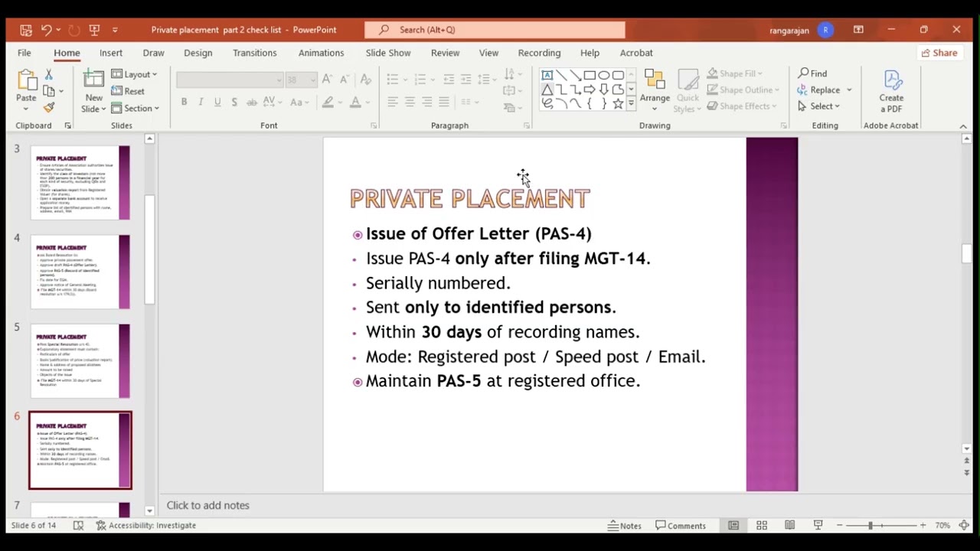Click the New Slide icon
This screenshot has height=551, width=980.
coord(93,80)
